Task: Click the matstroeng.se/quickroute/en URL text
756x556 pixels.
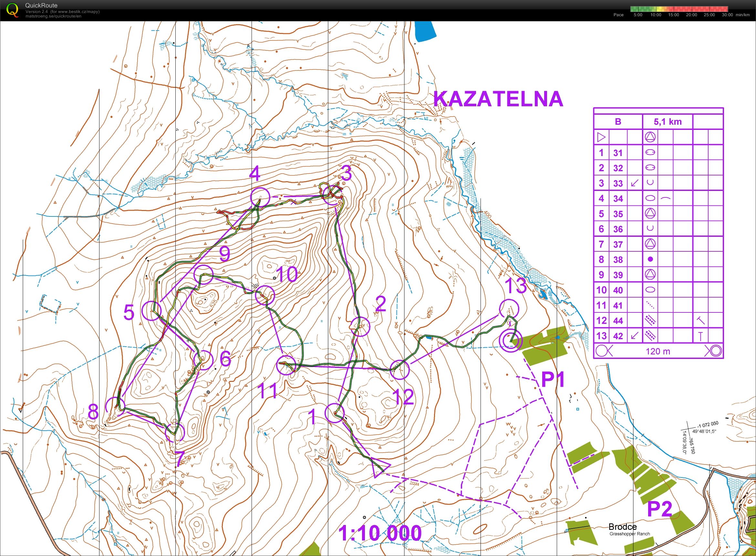Action: click(53, 16)
